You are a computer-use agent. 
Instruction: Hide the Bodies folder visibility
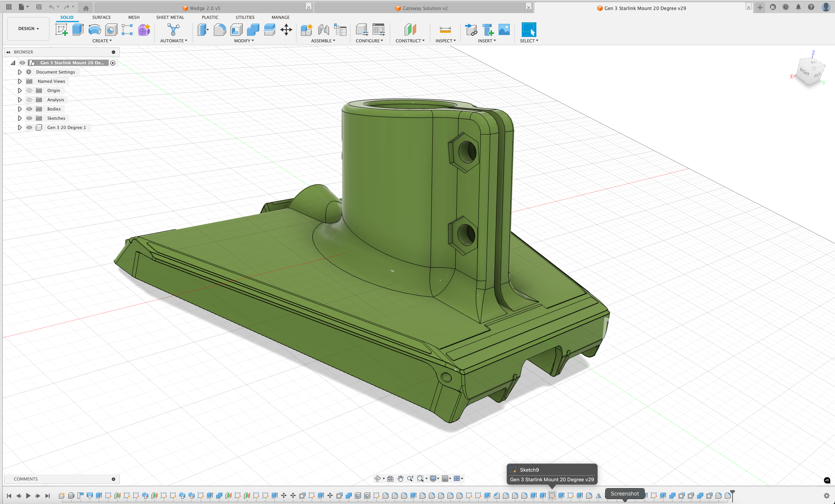pos(29,109)
